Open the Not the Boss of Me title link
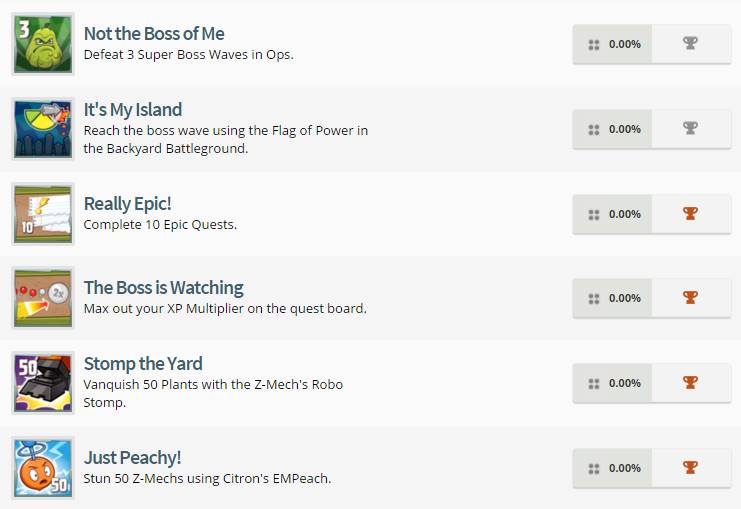741x509 pixels. point(154,34)
